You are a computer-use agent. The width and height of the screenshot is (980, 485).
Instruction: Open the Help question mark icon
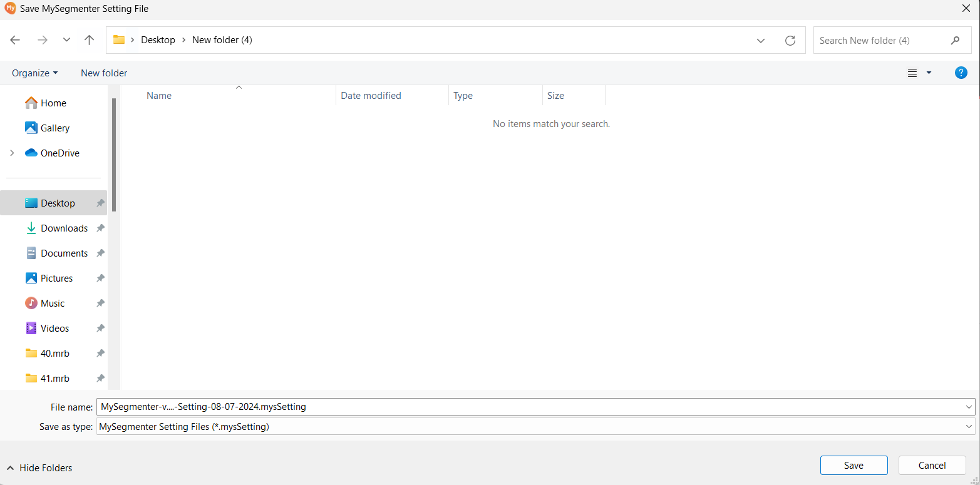coord(961,73)
